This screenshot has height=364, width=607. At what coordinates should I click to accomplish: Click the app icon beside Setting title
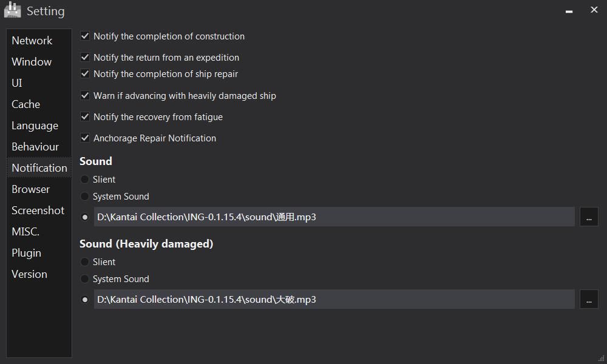12,10
